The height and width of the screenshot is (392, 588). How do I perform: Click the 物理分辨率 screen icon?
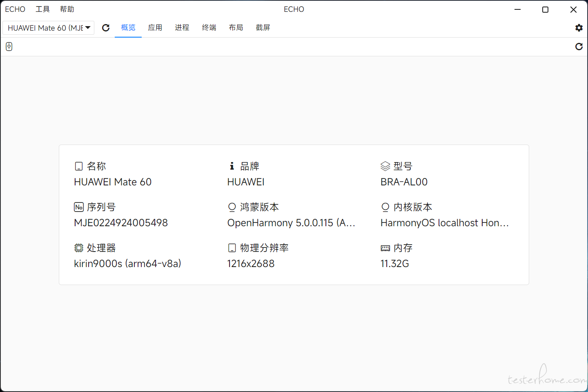pyautogui.click(x=232, y=248)
